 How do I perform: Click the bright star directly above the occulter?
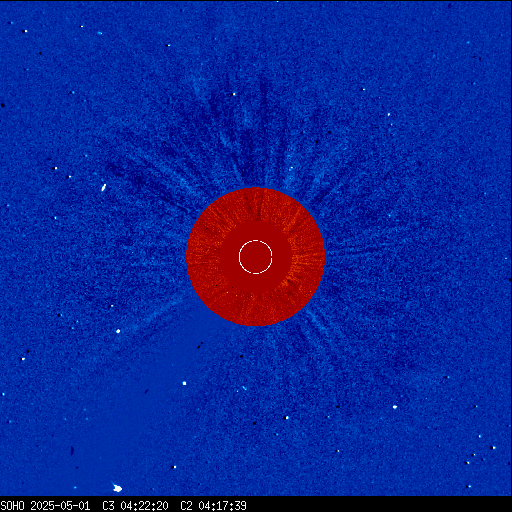coord(234,94)
